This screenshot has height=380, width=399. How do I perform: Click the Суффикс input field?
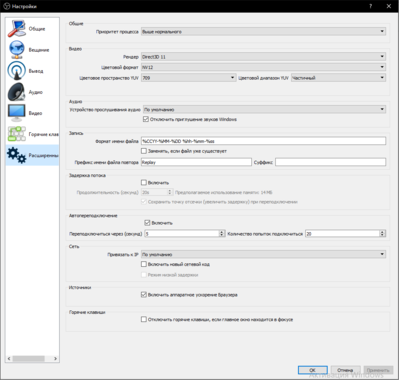331,162
